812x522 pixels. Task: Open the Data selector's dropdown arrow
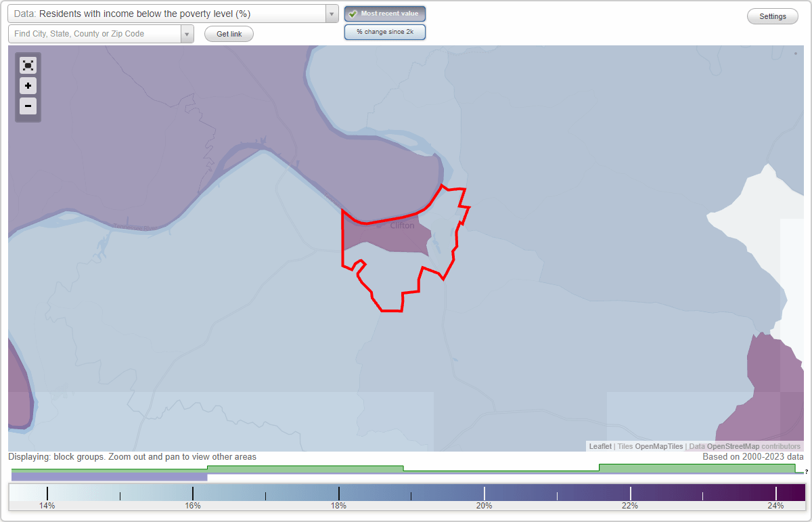coord(331,14)
